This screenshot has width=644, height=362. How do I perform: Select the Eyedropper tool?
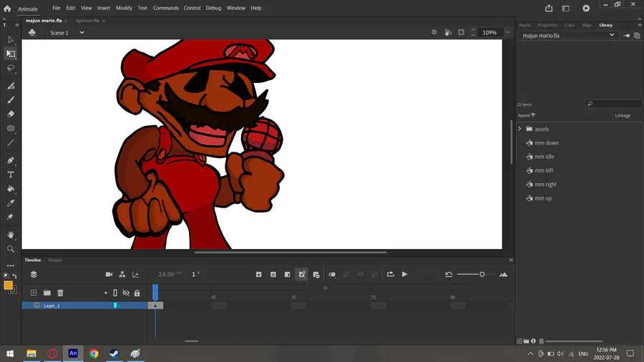point(11,203)
